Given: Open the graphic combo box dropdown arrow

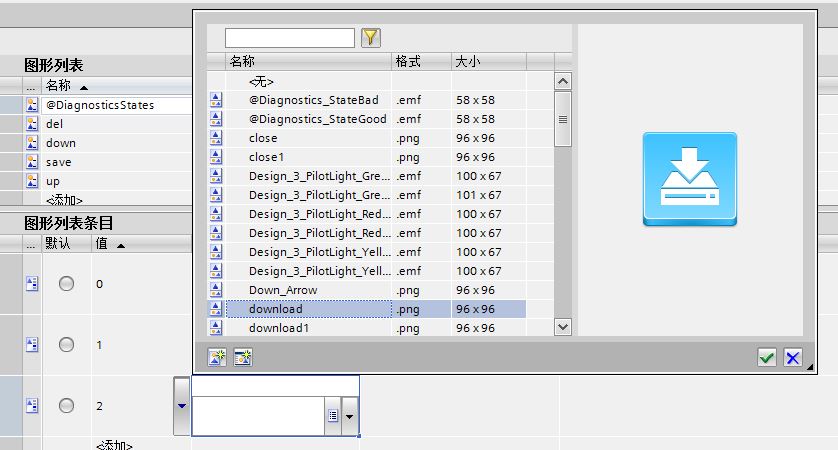Looking at the screenshot, I should coord(349,415).
